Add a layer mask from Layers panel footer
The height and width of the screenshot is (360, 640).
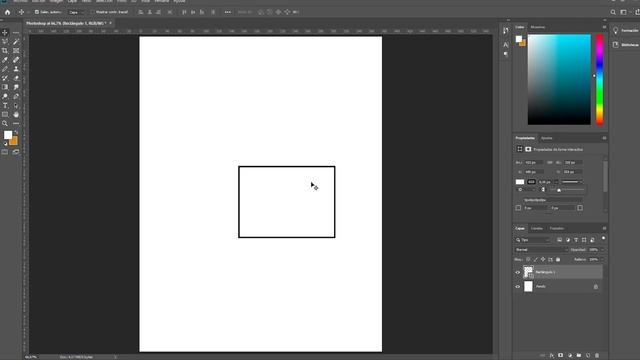coord(561,356)
